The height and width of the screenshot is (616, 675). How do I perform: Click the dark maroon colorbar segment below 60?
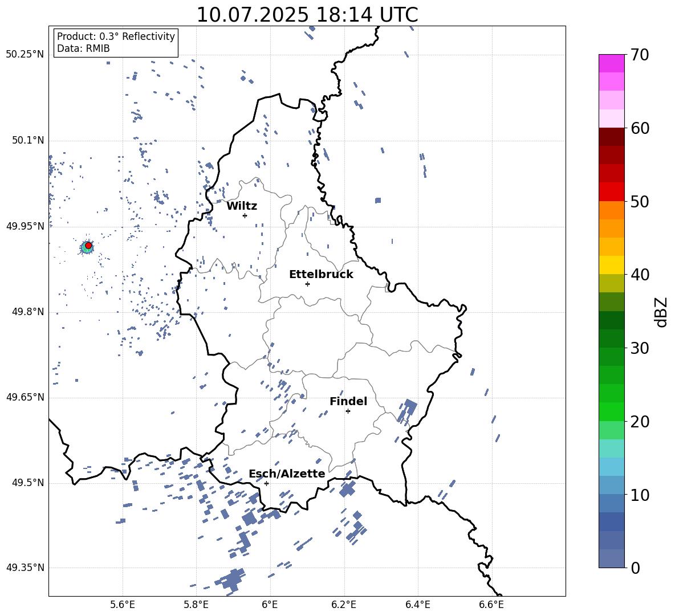pos(611,137)
